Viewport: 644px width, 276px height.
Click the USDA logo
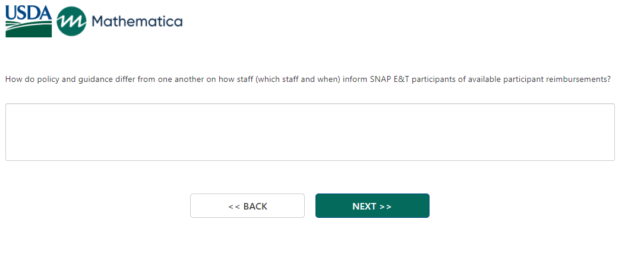point(29,21)
